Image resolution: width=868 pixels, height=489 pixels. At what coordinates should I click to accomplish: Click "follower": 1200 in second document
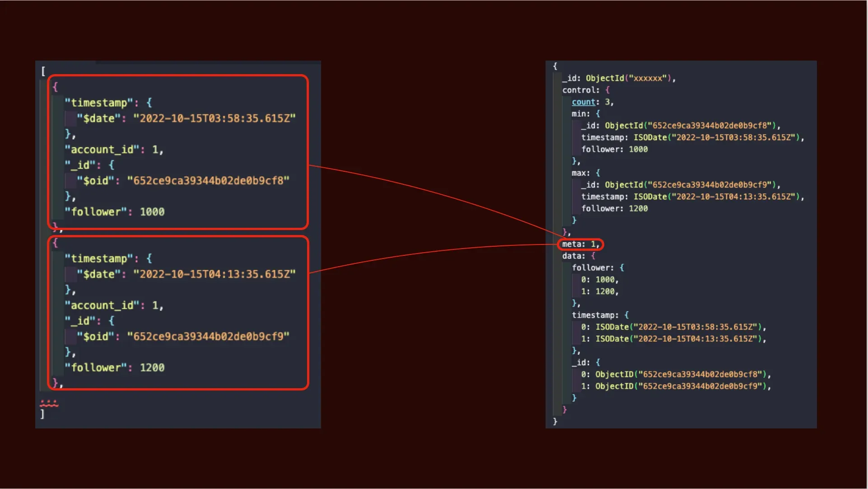tap(114, 368)
